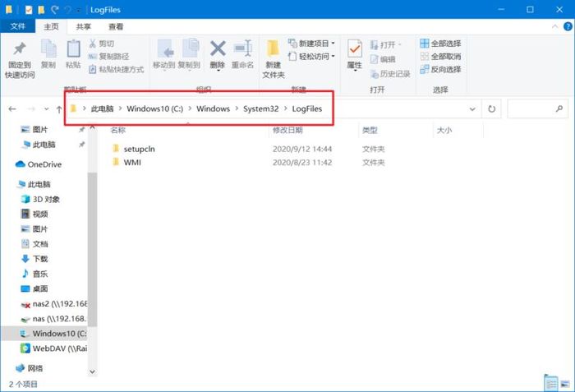The height and width of the screenshot is (392, 575).
Task: Click the Back navigation arrow
Action: pos(12,109)
